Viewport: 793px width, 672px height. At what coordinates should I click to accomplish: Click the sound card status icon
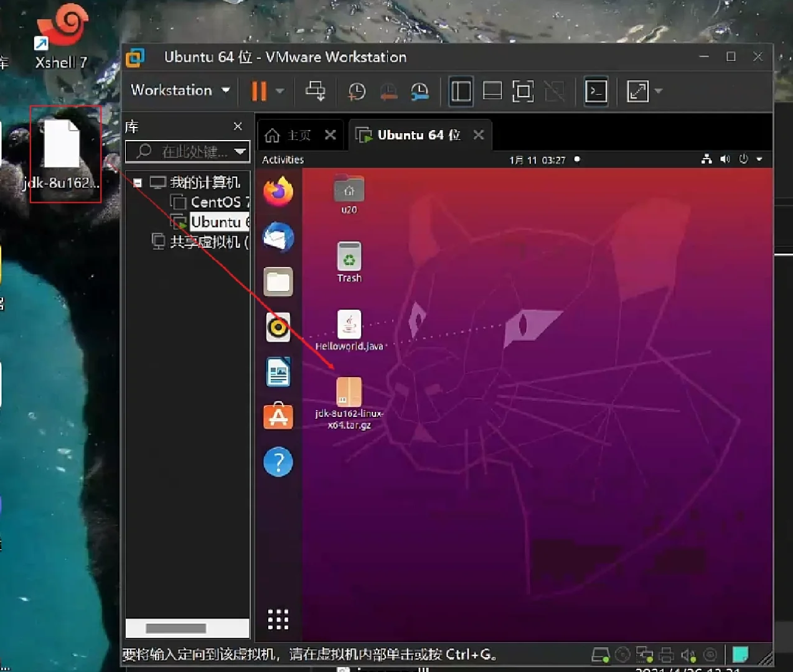688,655
